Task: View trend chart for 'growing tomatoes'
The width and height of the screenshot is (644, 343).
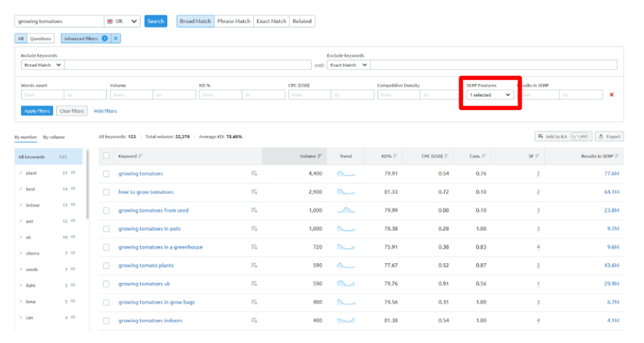Action: (x=346, y=174)
